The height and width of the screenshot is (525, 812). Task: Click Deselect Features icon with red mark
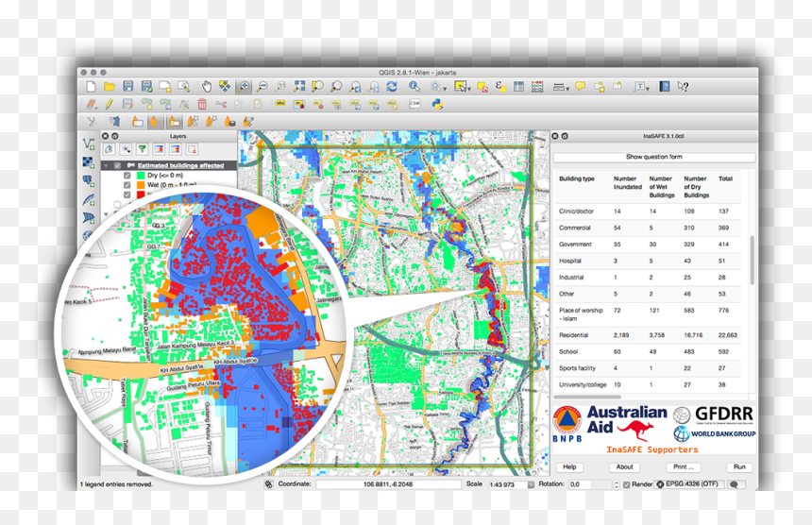(x=482, y=87)
